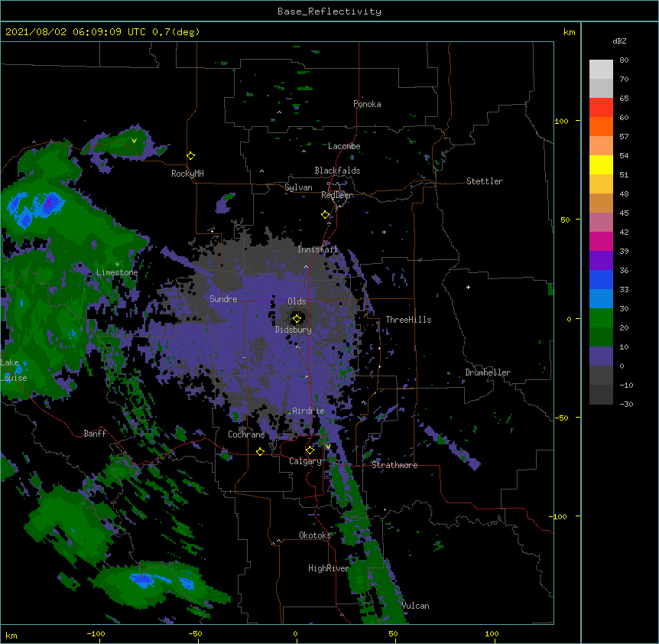Image resolution: width=659 pixels, height=644 pixels.
Task: Pick the bright green 20-30 dBZ legend swatch
Action: click(601, 318)
